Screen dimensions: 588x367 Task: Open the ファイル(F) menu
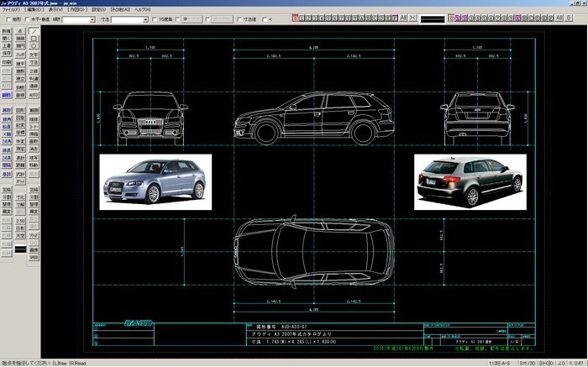click(11, 9)
